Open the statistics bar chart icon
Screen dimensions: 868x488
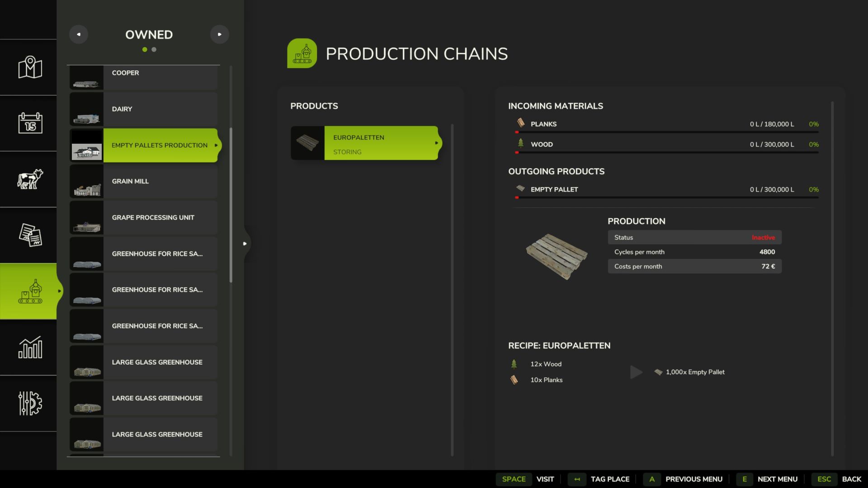point(30,347)
